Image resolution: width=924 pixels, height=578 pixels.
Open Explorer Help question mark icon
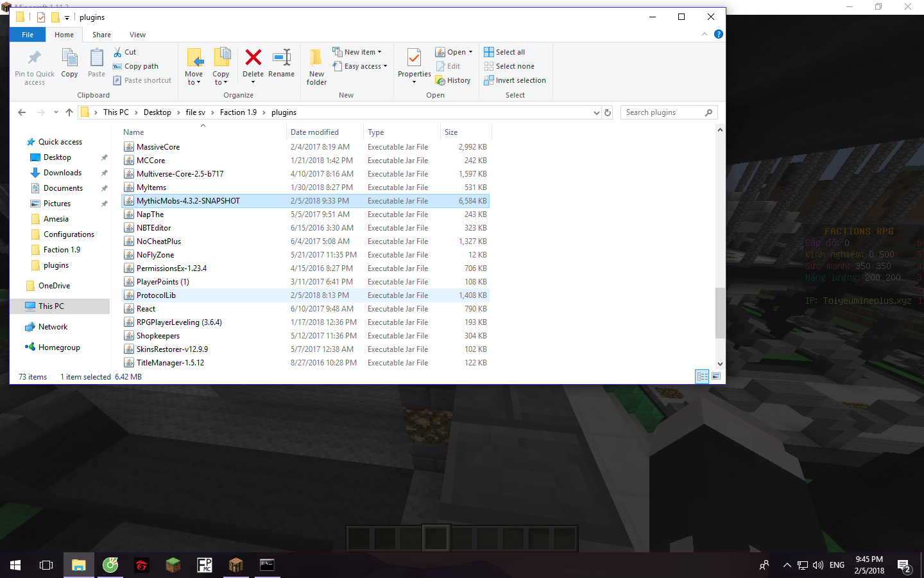point(719,34)
